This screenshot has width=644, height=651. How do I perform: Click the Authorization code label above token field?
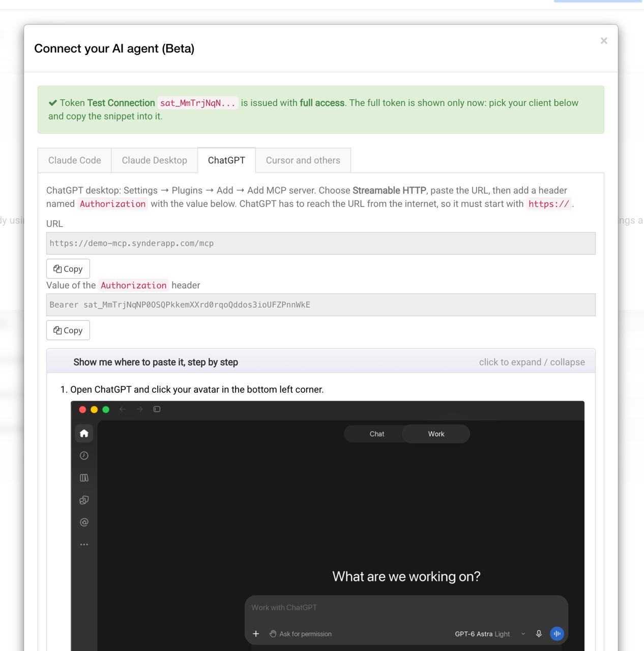[x=134, y=285]
